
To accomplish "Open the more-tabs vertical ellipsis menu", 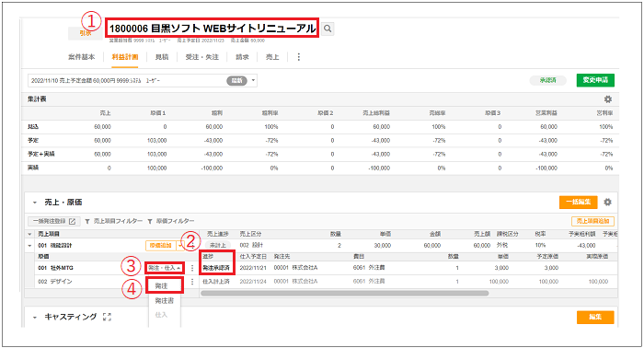I will tap(299, 57).
